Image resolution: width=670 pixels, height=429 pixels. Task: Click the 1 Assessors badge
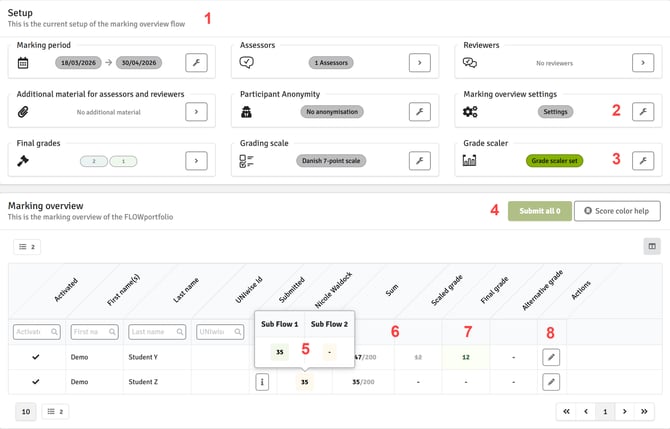click(x=331, y=63)
